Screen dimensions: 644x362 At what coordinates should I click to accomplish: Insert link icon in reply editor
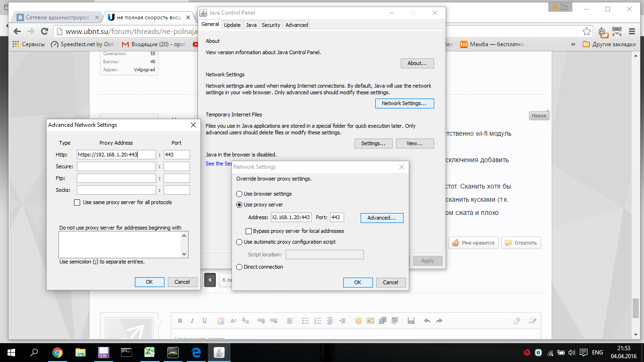[x=261, y=321]
